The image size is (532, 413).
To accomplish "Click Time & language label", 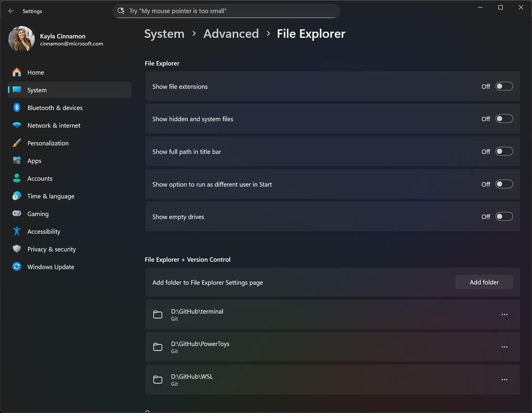I will click(x=51, y=196).
